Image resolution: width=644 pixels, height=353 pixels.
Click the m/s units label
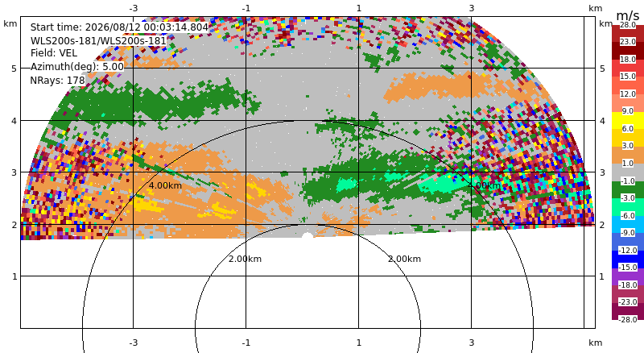pos(628,15)
